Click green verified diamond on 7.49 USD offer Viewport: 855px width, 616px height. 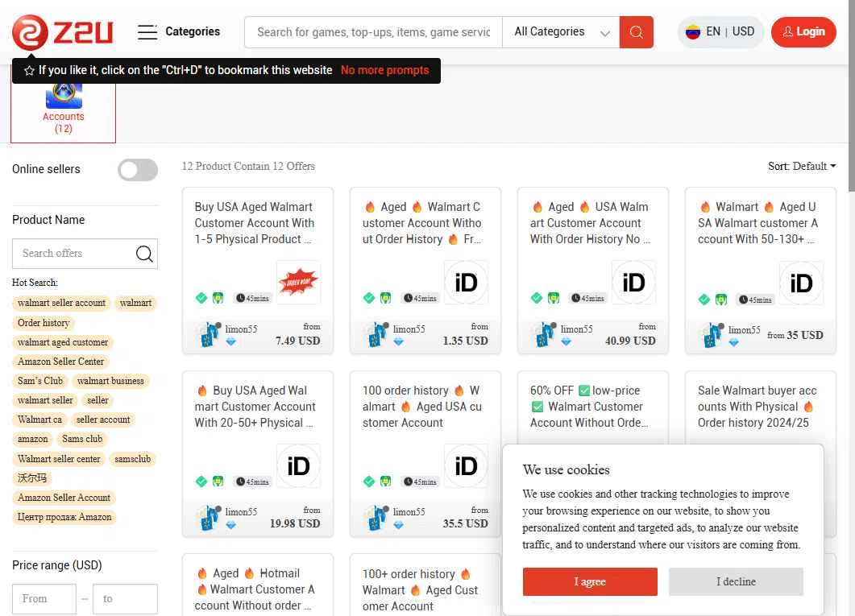click(201, 298)
